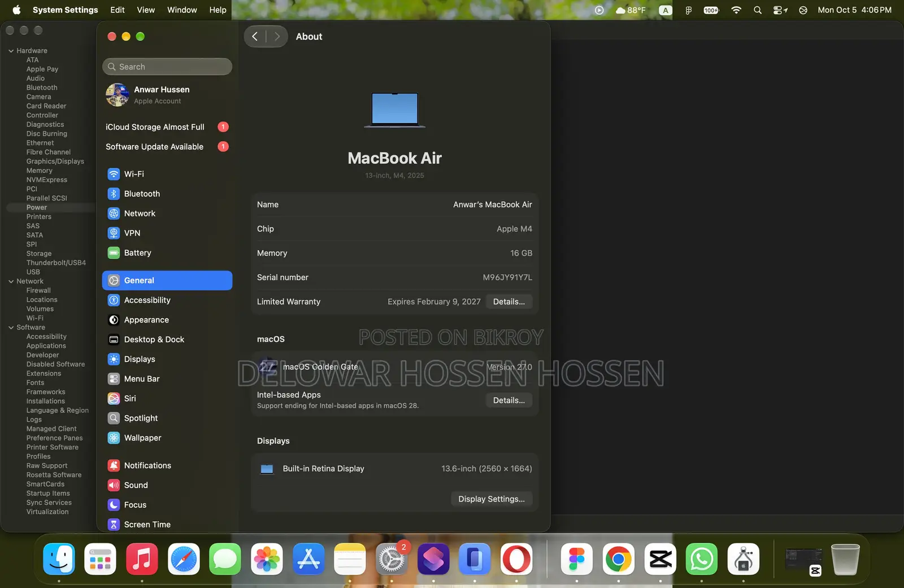Screen dimensions: 904x588
Task: Open the Window menu
Action: [x=182, y=10]
